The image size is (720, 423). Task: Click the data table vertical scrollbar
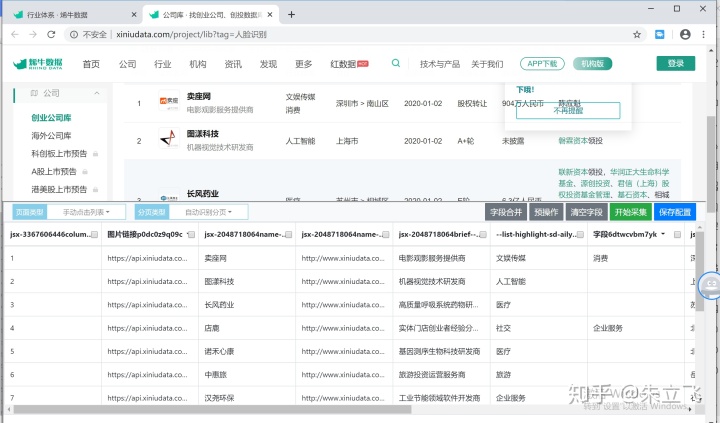699,271
